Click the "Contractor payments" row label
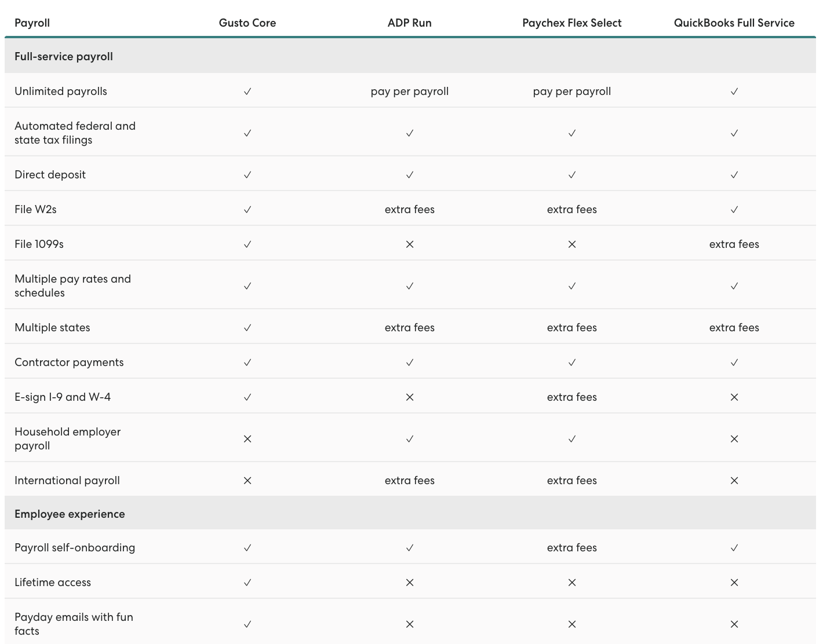Viewport: 823px width, 644px height. click(x=69, y=363)
